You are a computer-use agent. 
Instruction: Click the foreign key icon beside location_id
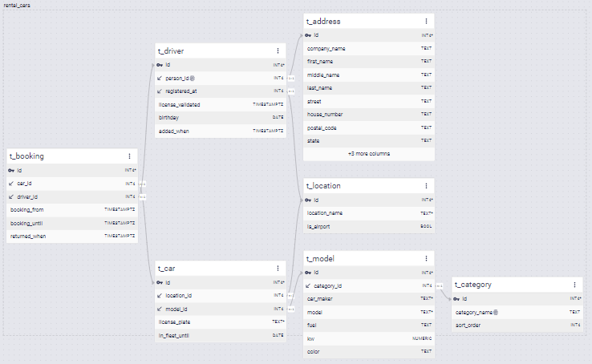pyautogui.click(x=160, y=296)
